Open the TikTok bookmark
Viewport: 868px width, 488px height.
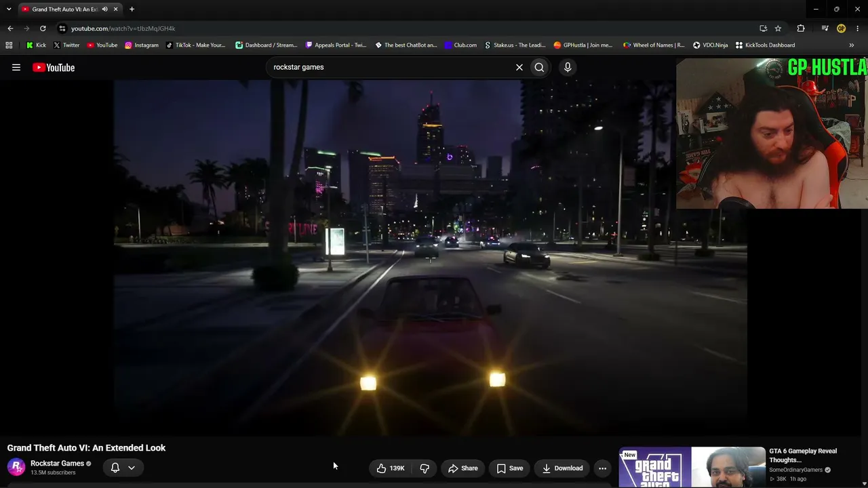click(195, 45)
